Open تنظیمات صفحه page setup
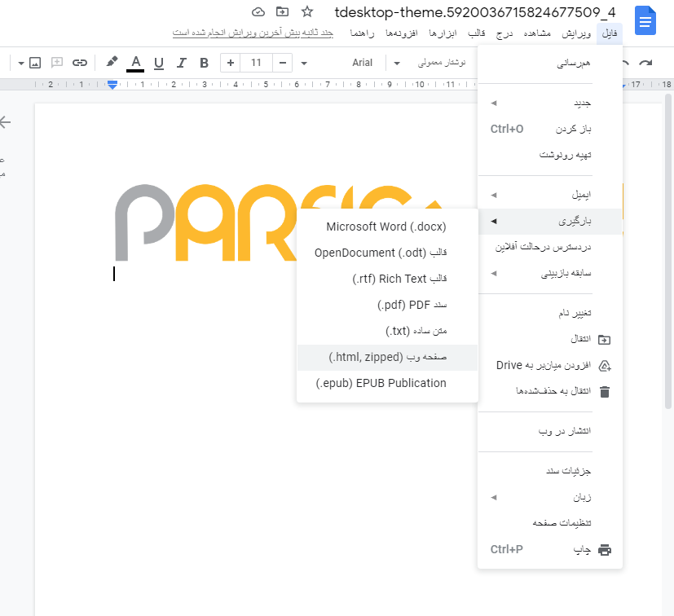This screenshot has width=674, height=616. (x=550, y=523)
